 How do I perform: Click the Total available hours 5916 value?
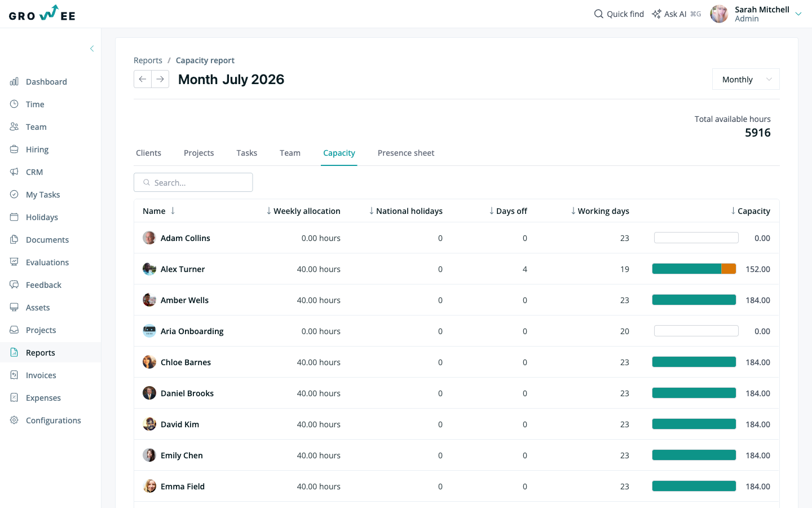click(x=758, y=133)
